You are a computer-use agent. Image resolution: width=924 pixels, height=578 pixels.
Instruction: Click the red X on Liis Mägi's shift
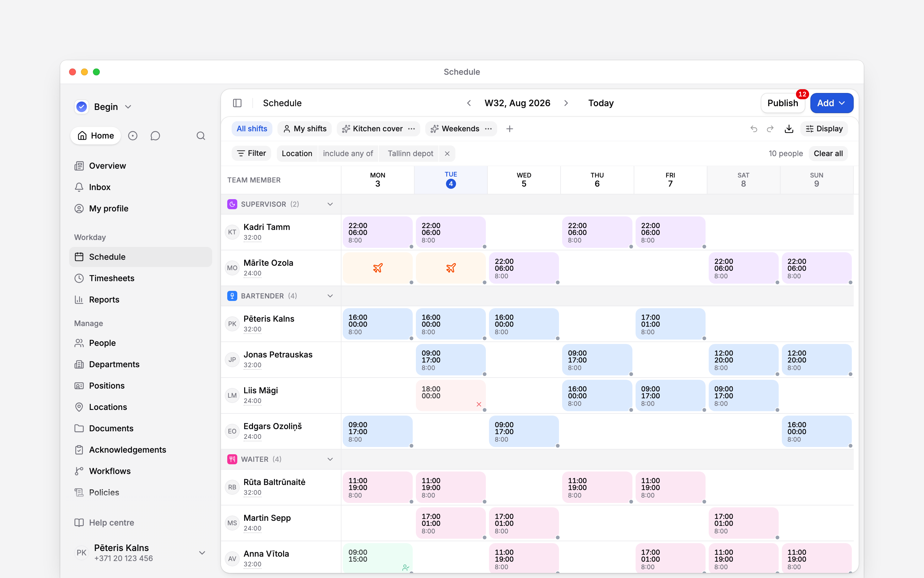[479, 404]
